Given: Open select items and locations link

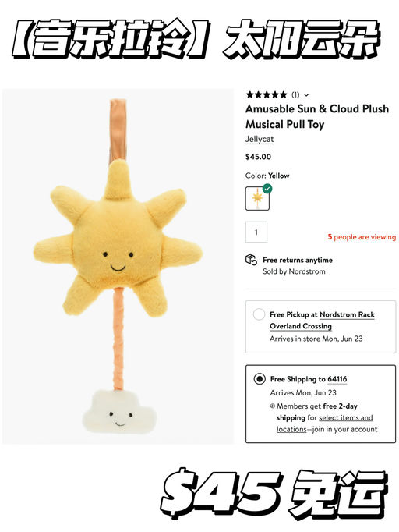Looking at the screenshot, I should (324, 424).
